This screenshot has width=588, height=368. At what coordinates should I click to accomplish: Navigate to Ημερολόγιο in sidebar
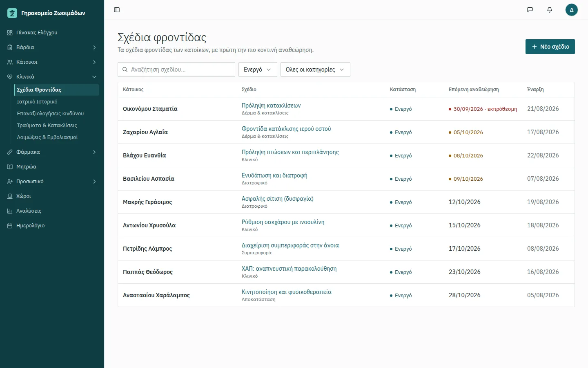point(52,226)
